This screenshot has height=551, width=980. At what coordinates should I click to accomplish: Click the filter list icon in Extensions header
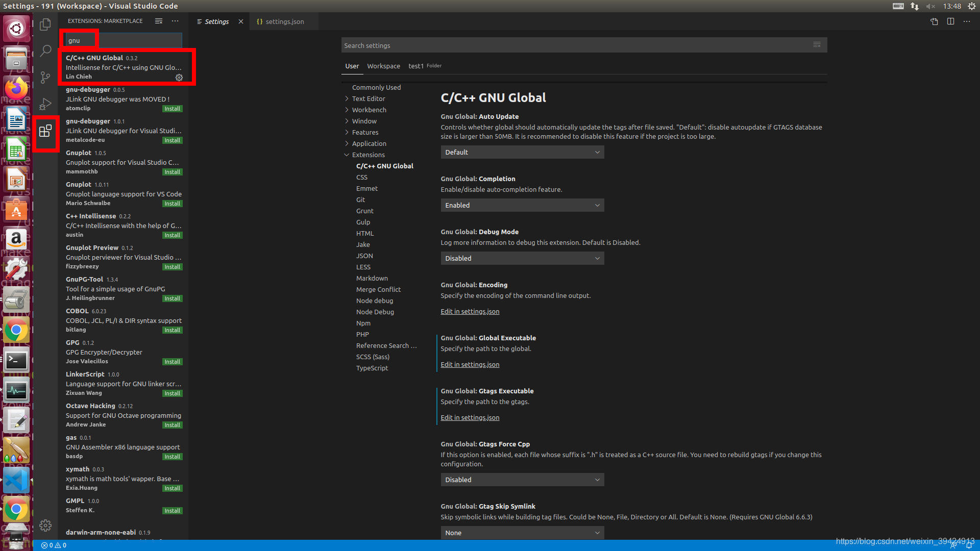coord(159,21)
